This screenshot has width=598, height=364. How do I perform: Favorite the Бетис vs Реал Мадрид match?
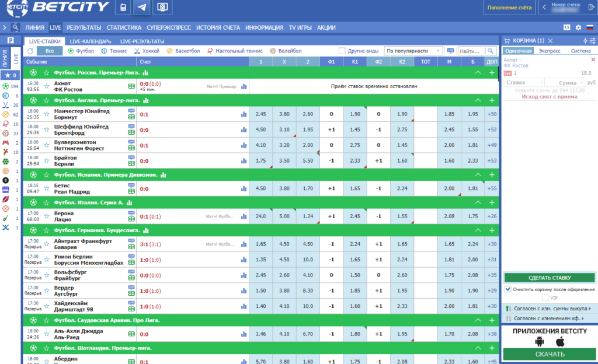pos(47,188)
